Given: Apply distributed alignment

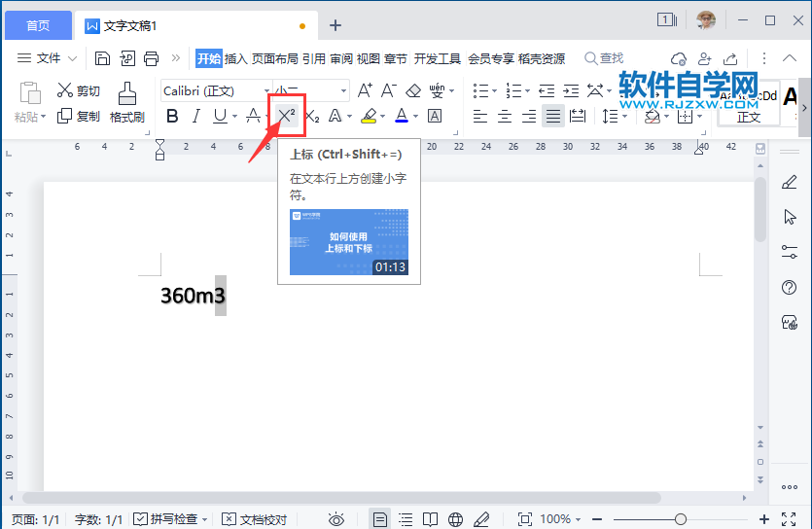Looking at the screenshot, I should click(x=578, y=116).
